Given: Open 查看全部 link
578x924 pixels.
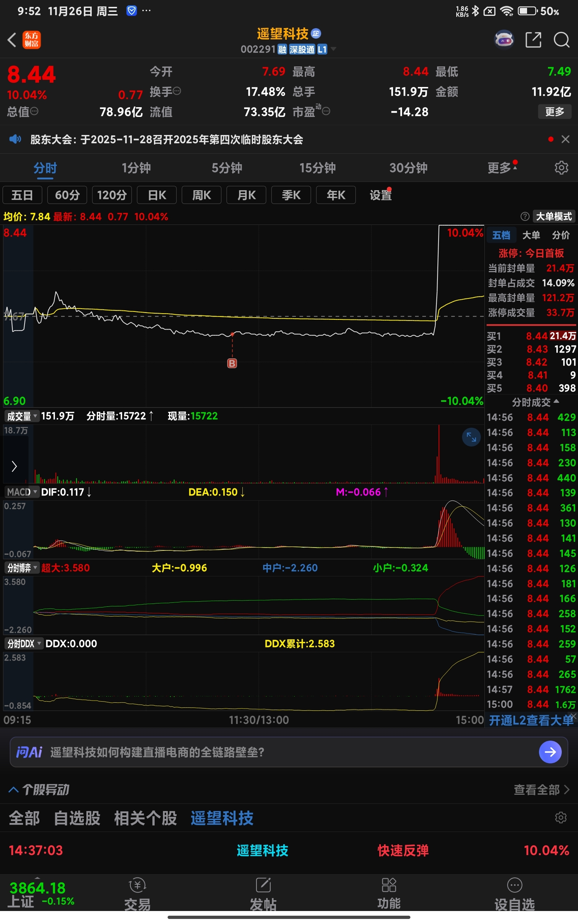Looking at the screenshot, I should click(x=541, y=790).
